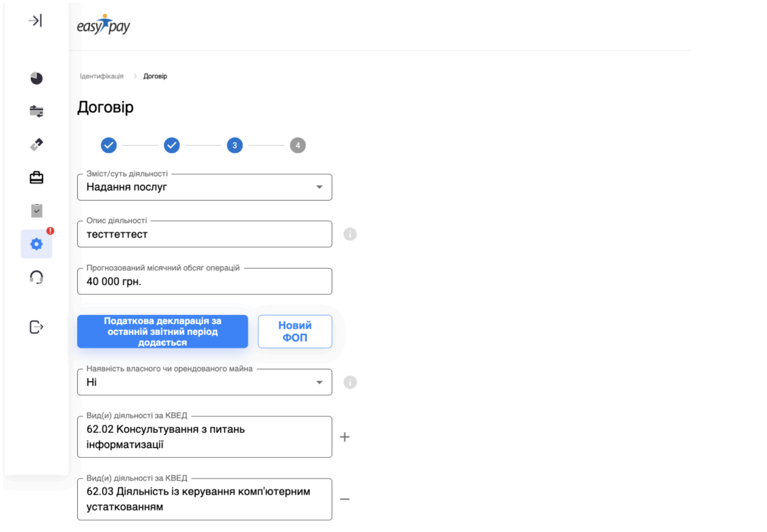Image resolution: width=767 pixels, height=532 pixels.
Task: Remove the 62.03 КВЕД activity row
Action: (345, 499)
